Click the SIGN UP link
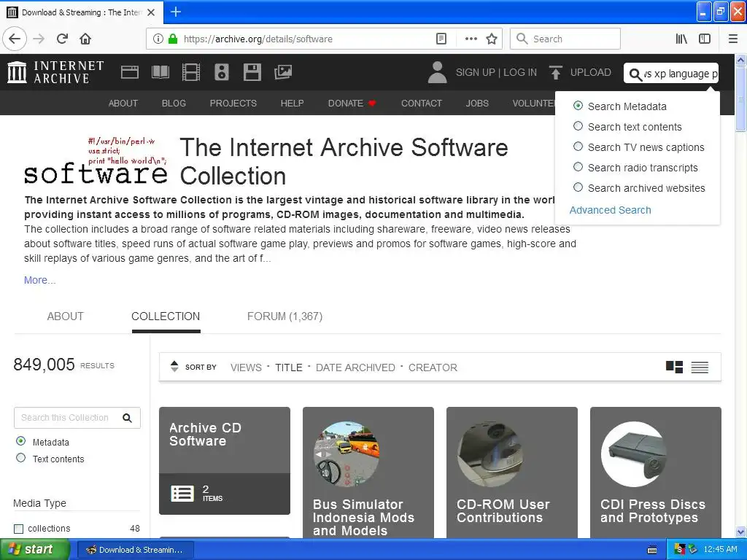This screenshot has width=747, height=560. 476,72
